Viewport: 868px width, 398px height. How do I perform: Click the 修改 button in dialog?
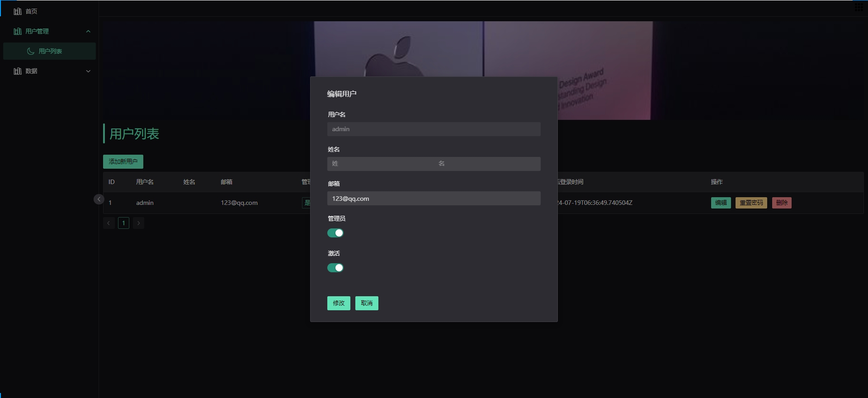pos(339,303)
